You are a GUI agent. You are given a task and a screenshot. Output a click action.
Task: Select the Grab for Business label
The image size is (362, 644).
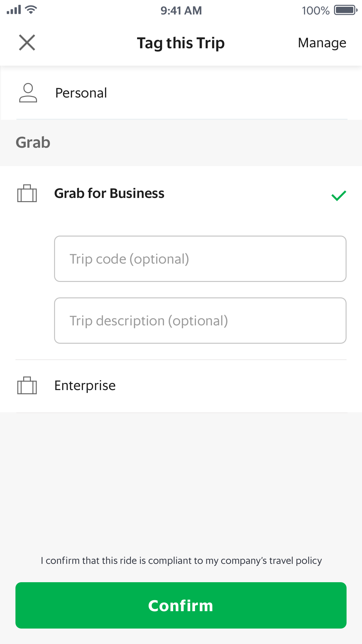pyautogui.click(x=109, y=193)
